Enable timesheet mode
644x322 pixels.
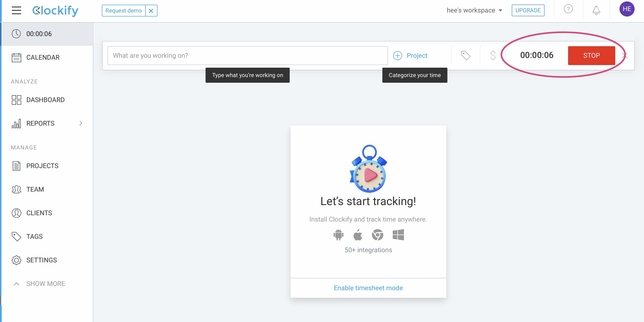click(x=368, y=288)
